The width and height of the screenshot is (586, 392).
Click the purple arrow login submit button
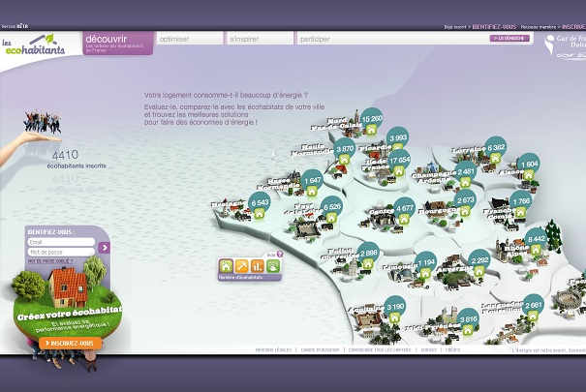point(105,248)
